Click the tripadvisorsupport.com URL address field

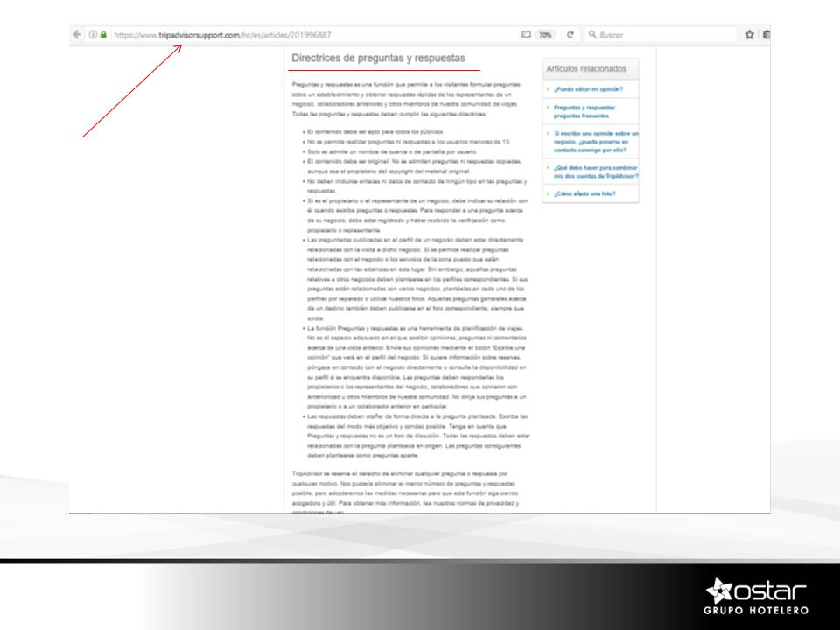coord(262,35)
